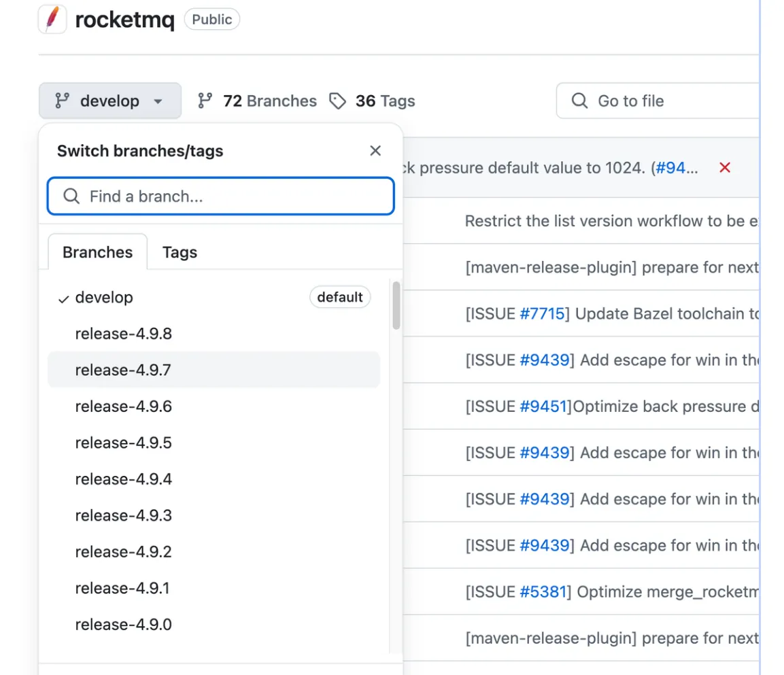Viewport: 784px width, 675px height.
Task: Switch to the Tags tab
Action: (180, 252)
